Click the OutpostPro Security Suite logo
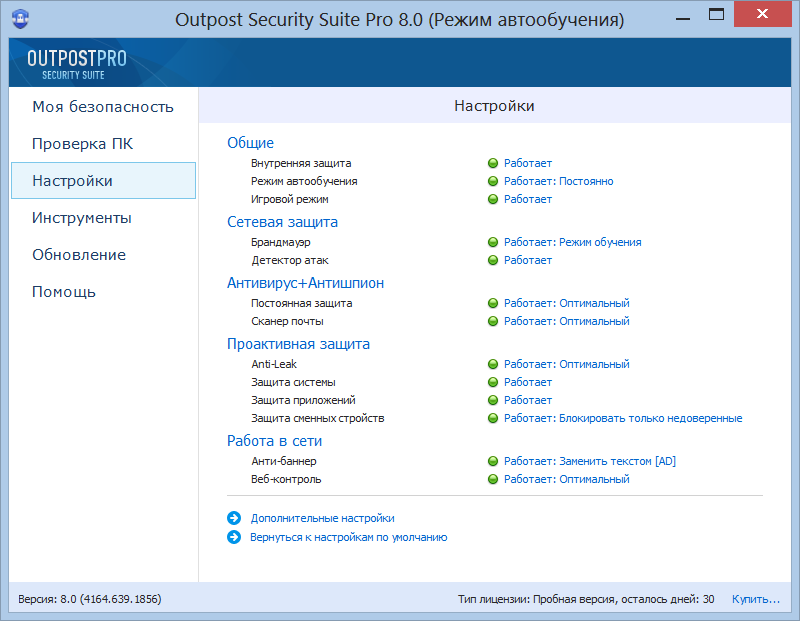 (x=77, y=64)
